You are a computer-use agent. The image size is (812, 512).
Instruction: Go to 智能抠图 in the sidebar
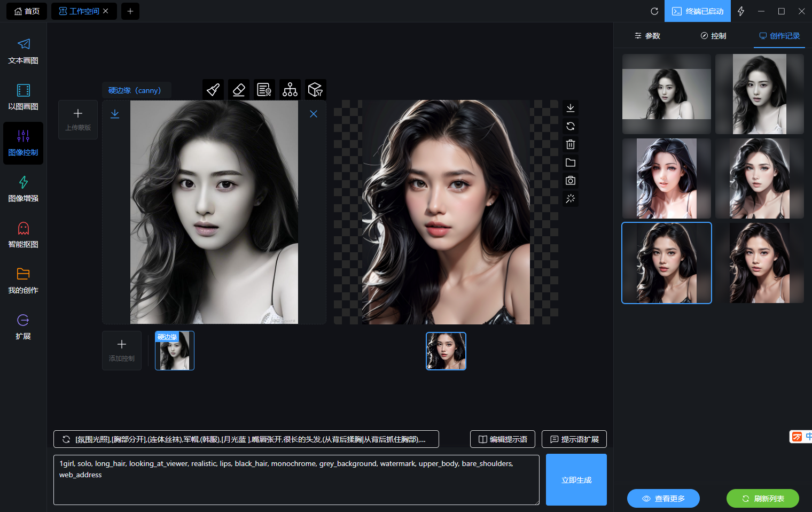click(23, 235)
